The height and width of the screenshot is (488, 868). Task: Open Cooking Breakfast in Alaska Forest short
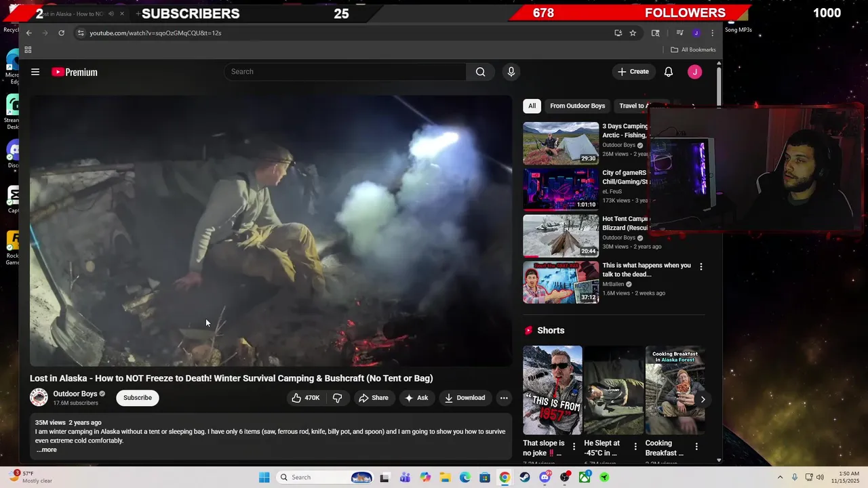coord(675,390)
